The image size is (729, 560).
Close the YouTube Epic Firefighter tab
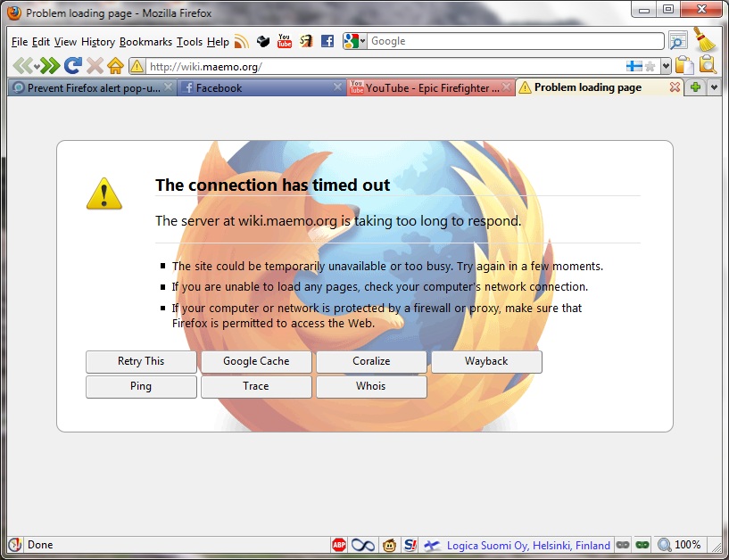tap(507, 86)
